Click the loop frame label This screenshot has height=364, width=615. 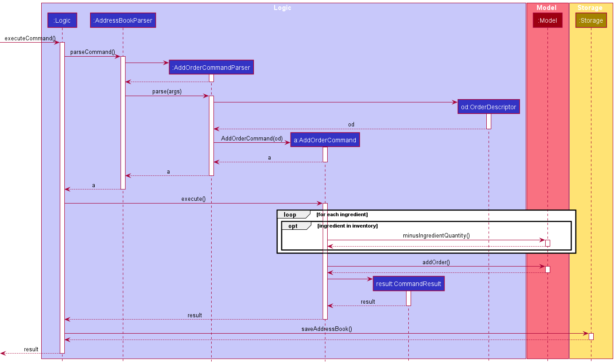tap(290, 214)
